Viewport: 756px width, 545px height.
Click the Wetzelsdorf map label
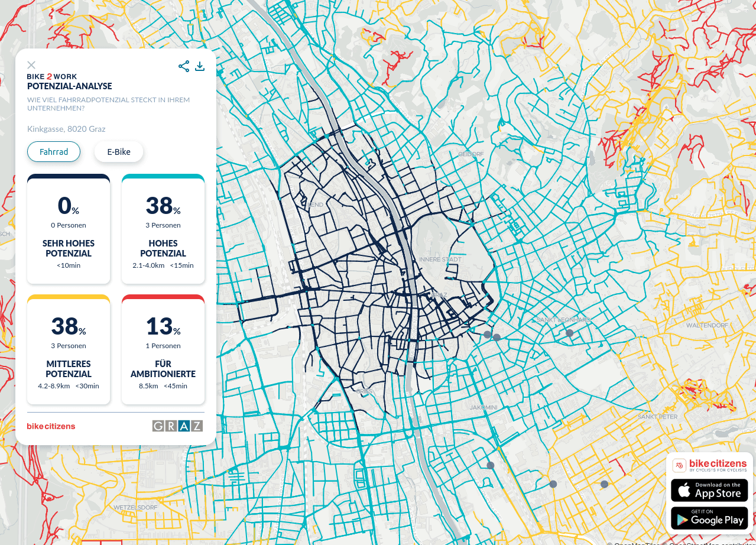[x=135, y=508]
